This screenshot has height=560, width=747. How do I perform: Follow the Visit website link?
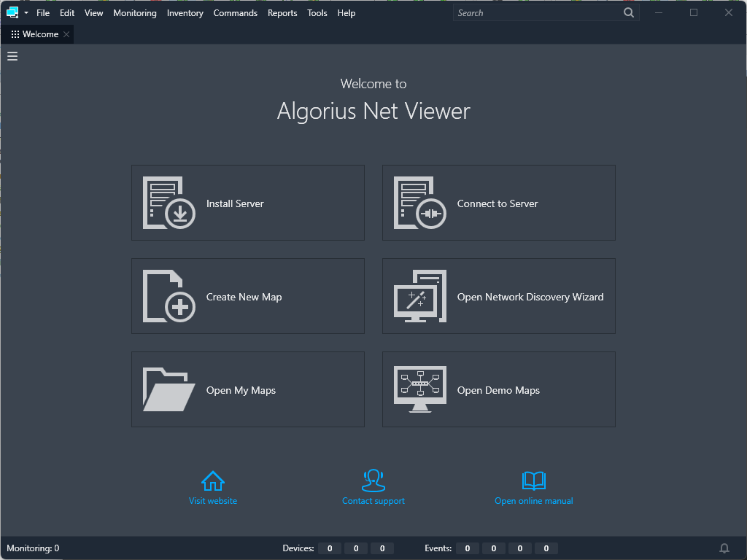tap(213, 500)
